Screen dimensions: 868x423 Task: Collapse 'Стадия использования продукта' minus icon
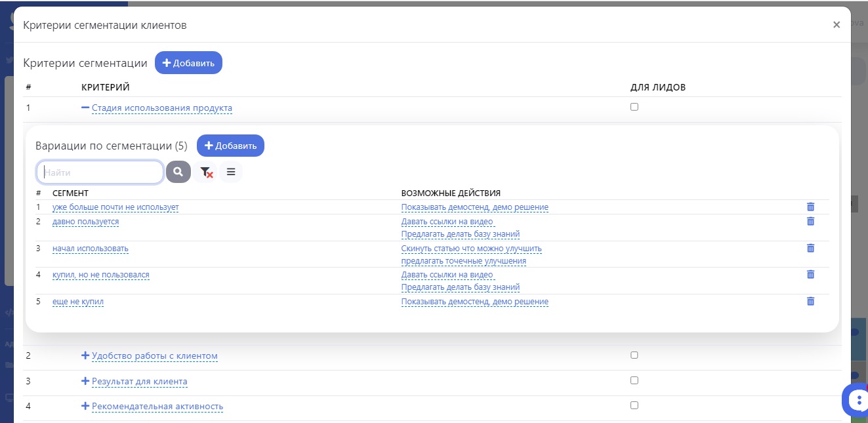(x=85, y=108)
